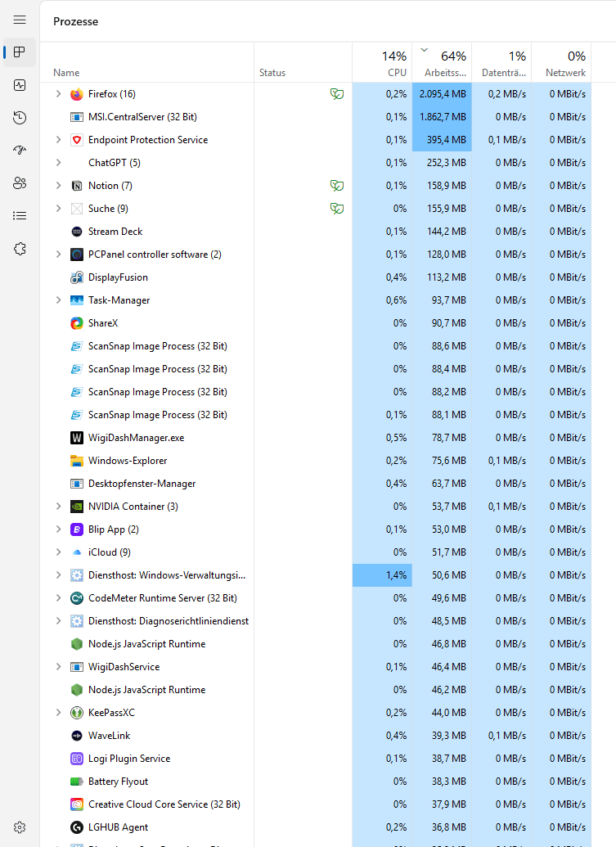Screen dimensions: 616x847
Task: Switch to the Performance page icon
Action: pos(20,85)
